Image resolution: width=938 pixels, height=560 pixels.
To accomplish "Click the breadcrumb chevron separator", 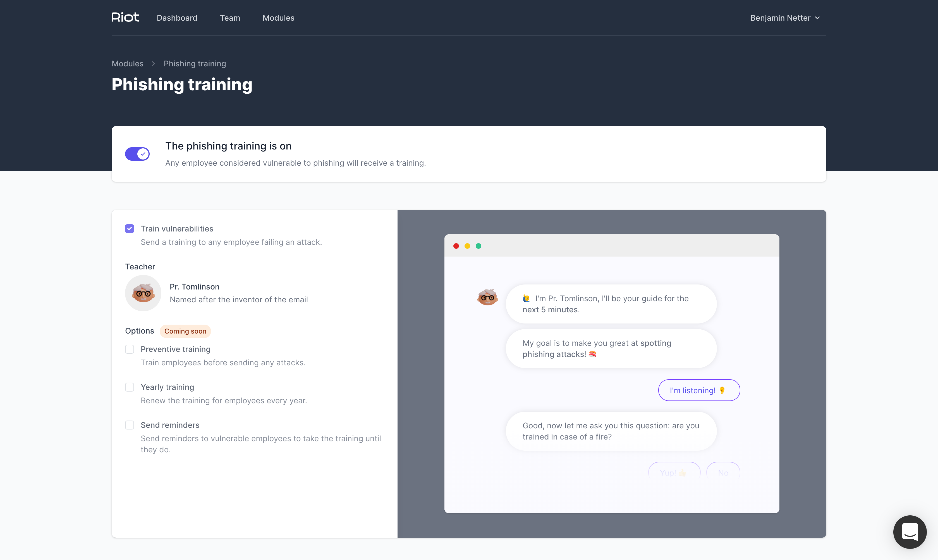I will pos(153,64).
